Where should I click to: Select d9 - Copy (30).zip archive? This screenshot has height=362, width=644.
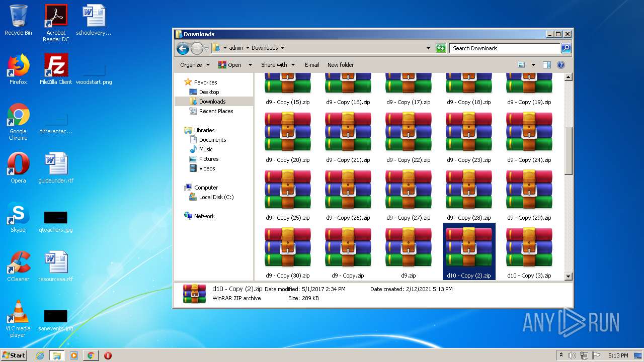pos(288,252)
